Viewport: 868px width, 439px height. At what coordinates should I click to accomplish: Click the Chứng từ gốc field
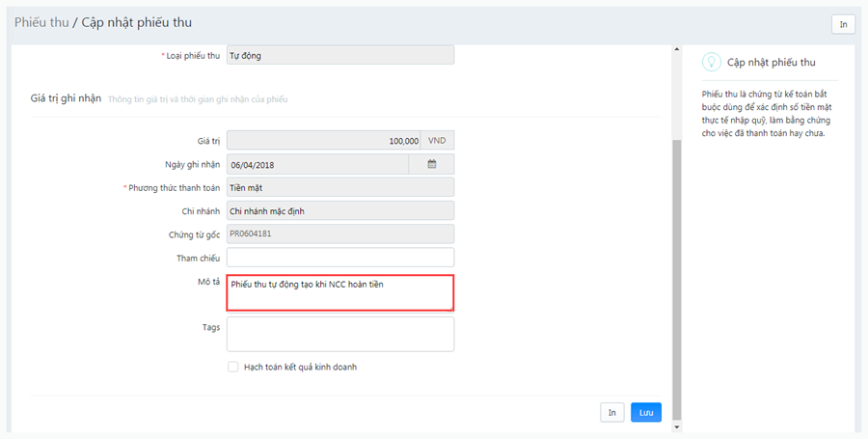click(340, 233)
